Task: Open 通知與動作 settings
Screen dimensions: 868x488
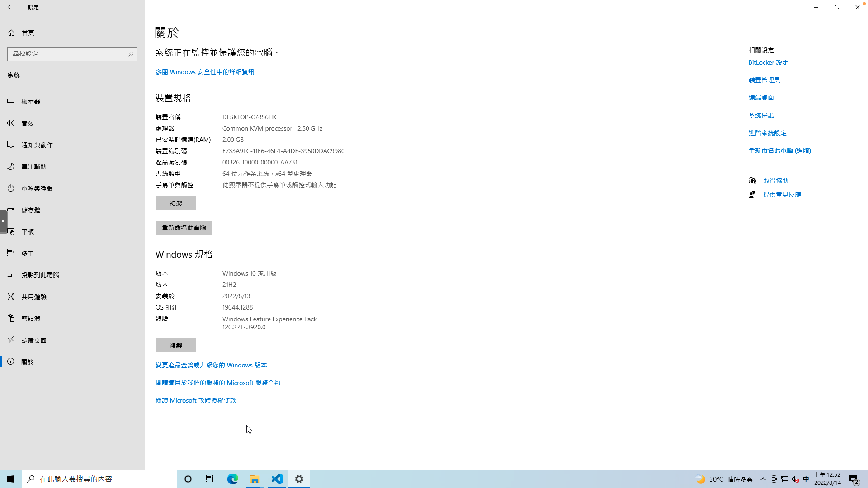Action: tap(72, 145)
